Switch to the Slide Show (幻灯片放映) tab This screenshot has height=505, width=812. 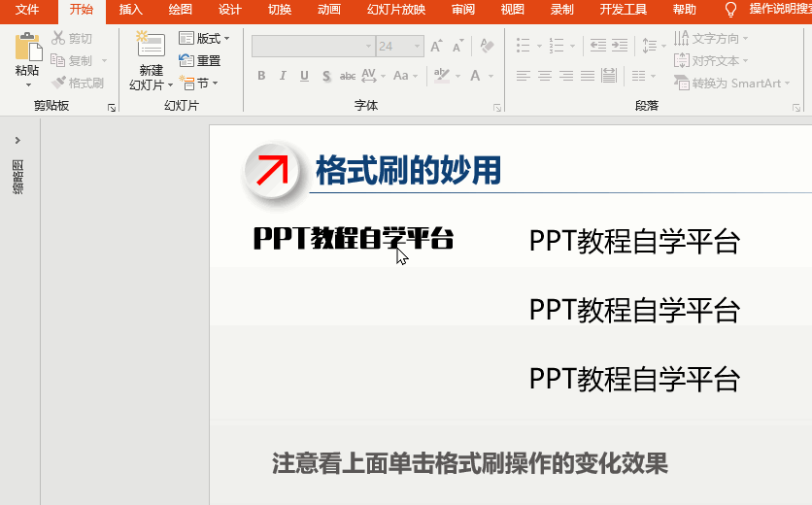[x=396, y=10]
